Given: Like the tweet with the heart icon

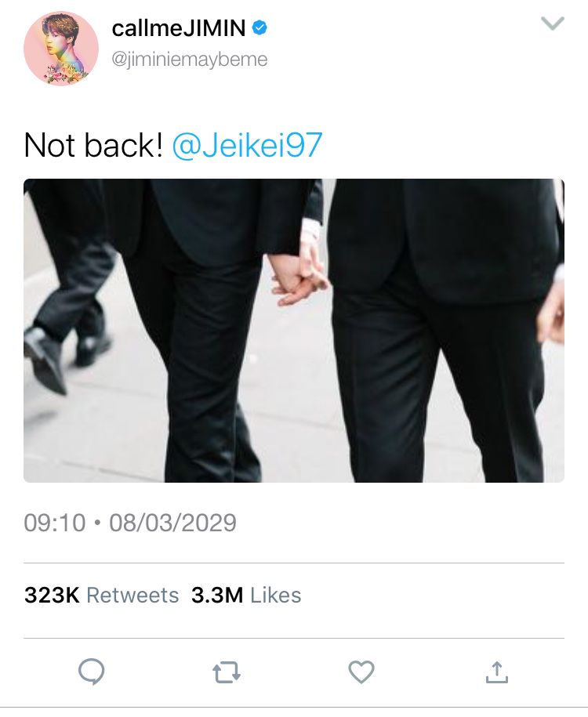Looking at the screenshot, I should (361, 672).
